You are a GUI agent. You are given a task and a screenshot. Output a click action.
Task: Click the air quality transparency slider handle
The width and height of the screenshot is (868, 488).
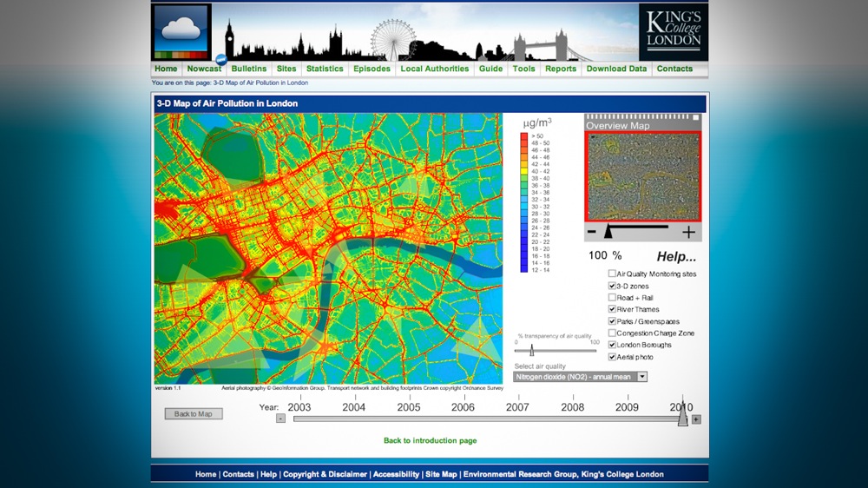point(531,351)
